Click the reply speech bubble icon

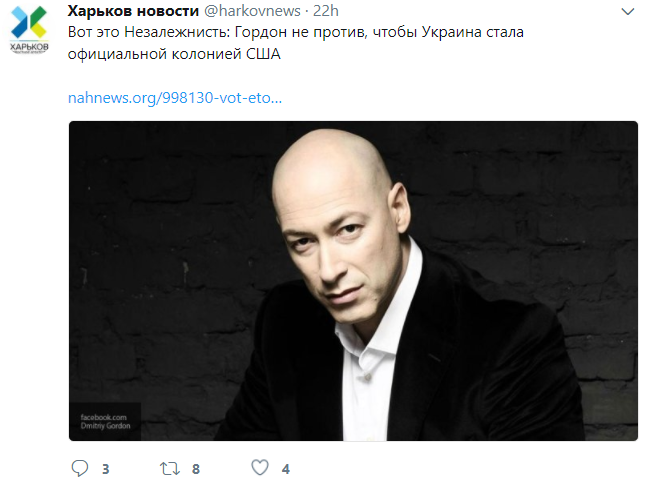(x=80, y=468)
